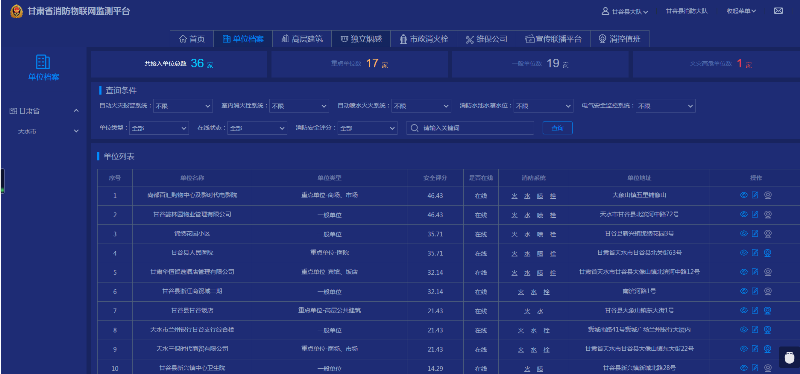Click the camera monitor icon for row 4
The width and height of the screenshot is (800, 374).
click(x=767, y=253)
